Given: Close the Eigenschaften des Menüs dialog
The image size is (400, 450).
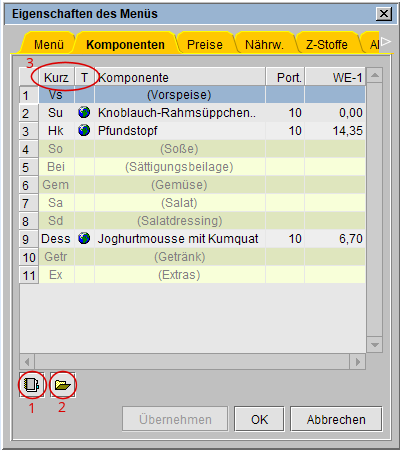Looking at the screenshot, I should [384, 14].
